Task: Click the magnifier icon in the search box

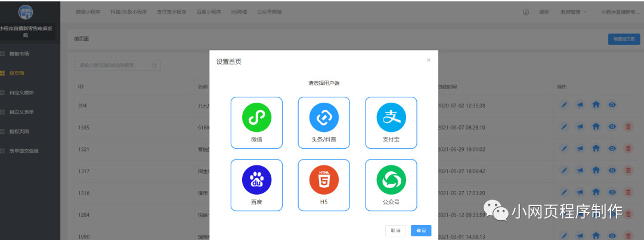Action: tap(154, 65)
